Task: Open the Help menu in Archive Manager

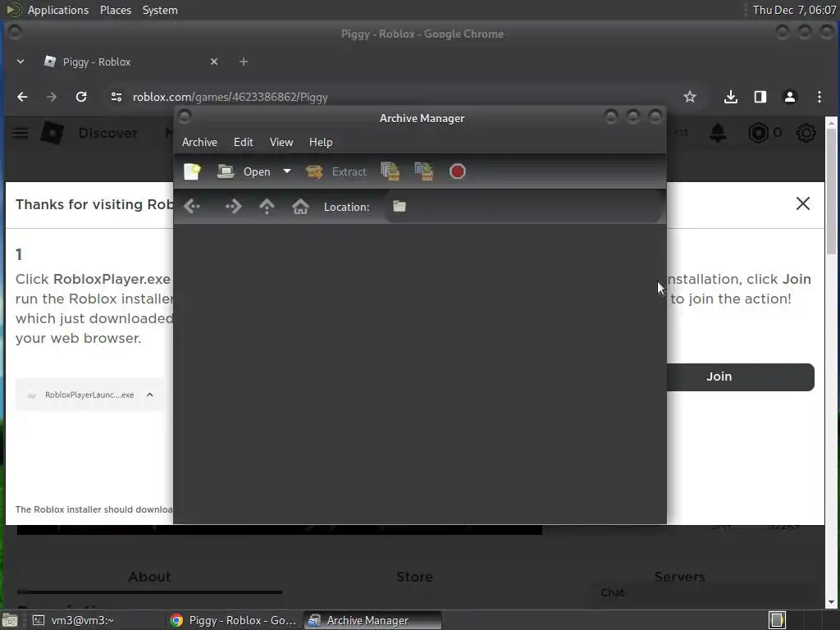Action: point(321,142)
